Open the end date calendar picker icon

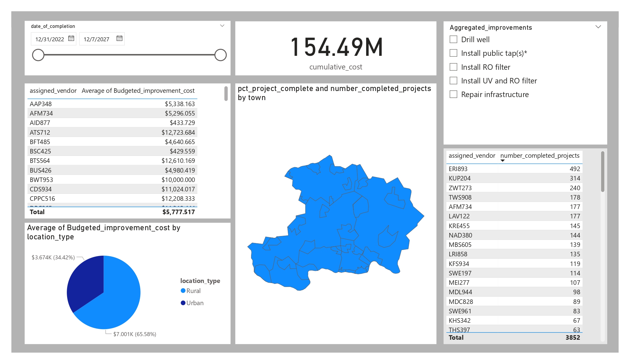tap(119, 39)
